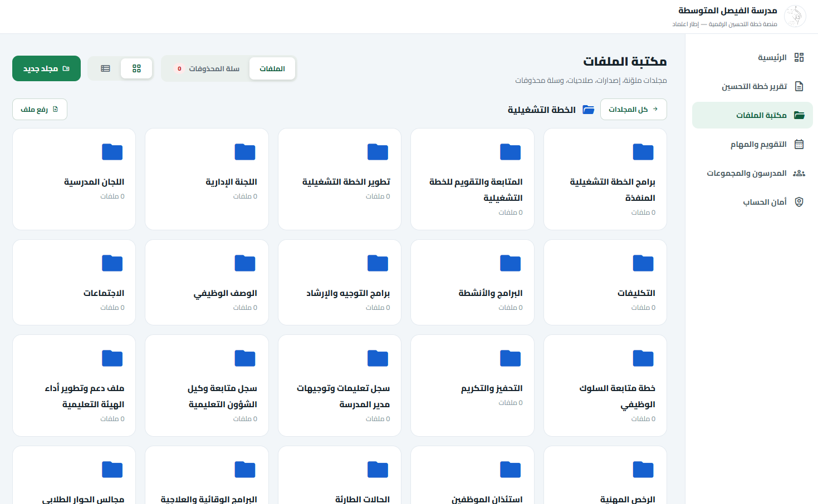Viewport: 818px width, 504px height.
Task: Click text مجالس الحوار الطلابي
Action: [x=83, y=499]
